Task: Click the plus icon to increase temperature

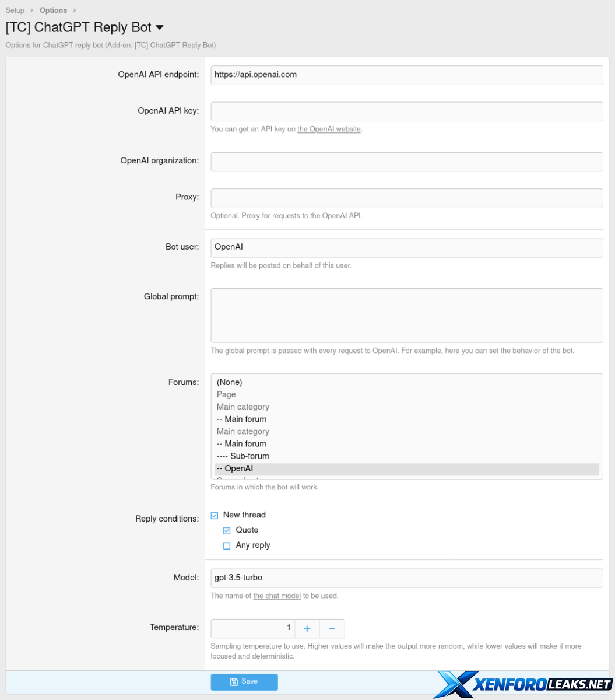Action: click(x=307, y=628)
